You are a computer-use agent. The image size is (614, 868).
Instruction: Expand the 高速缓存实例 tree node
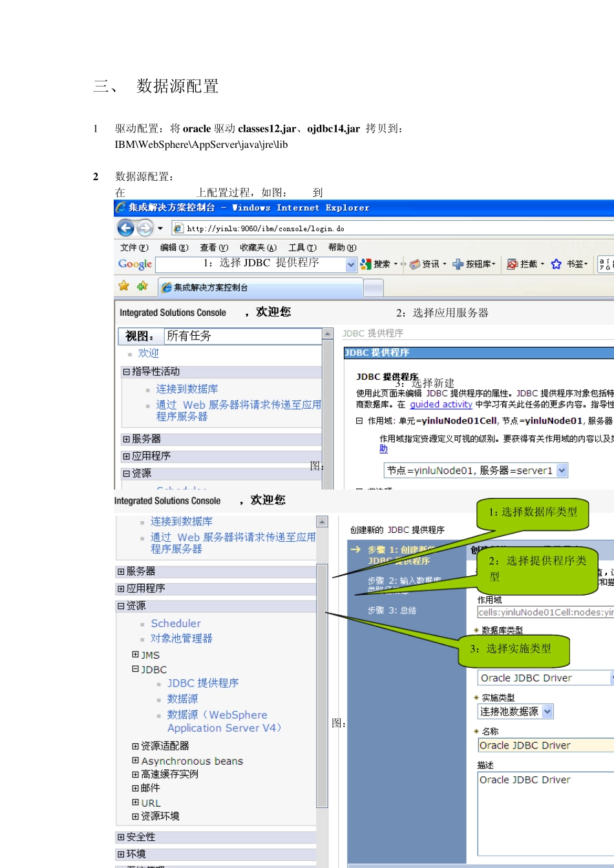click(x=135, y=774)
